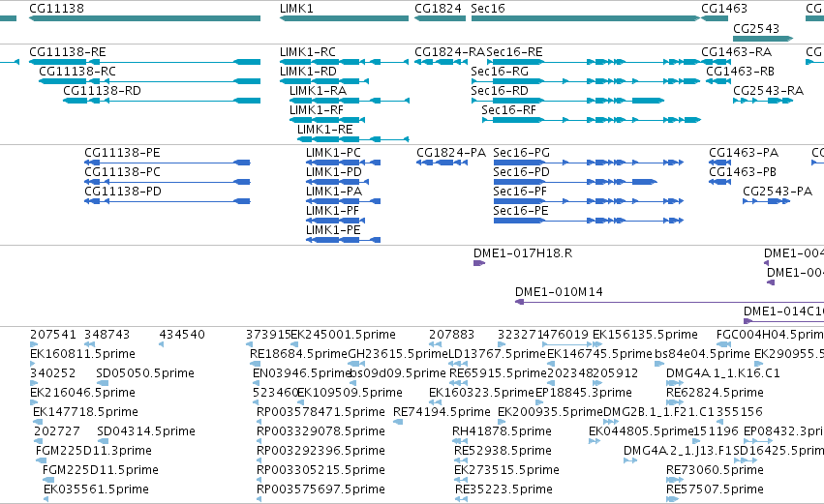Select EST EK147718.5prime label
Image resolution: width=824 pixels, height=504 pixels.
tap(85, 413)
